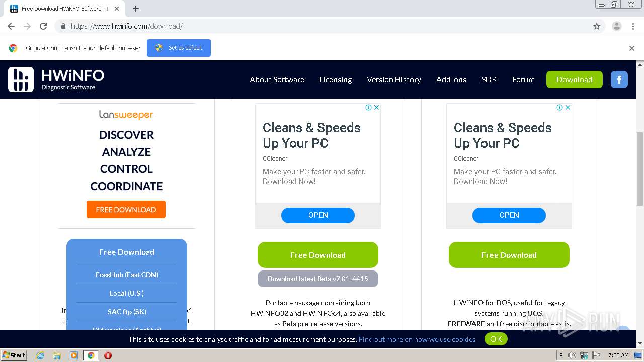Click green Download nav button
This screenshot has height=362, width=644.
pos(574,79)
